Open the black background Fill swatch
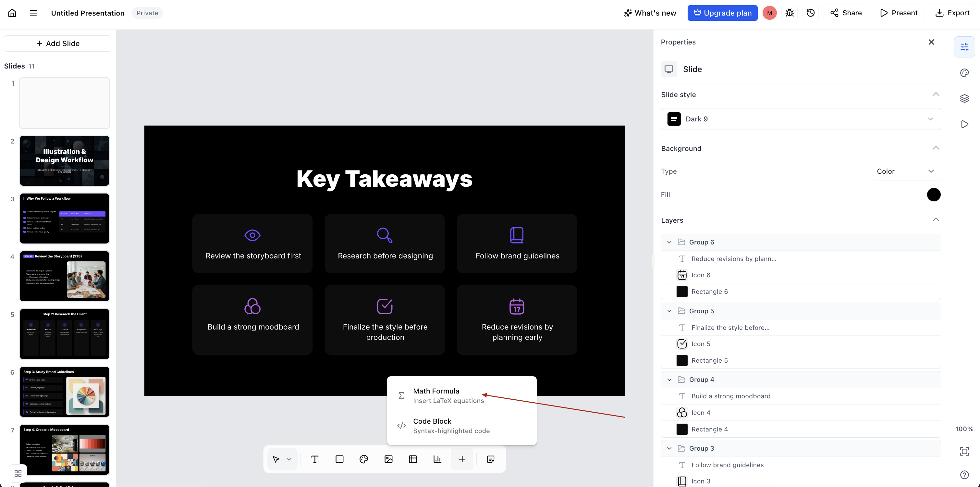This screenshot has height=487, width=980. pyautogui.click(x=934, y=194)
